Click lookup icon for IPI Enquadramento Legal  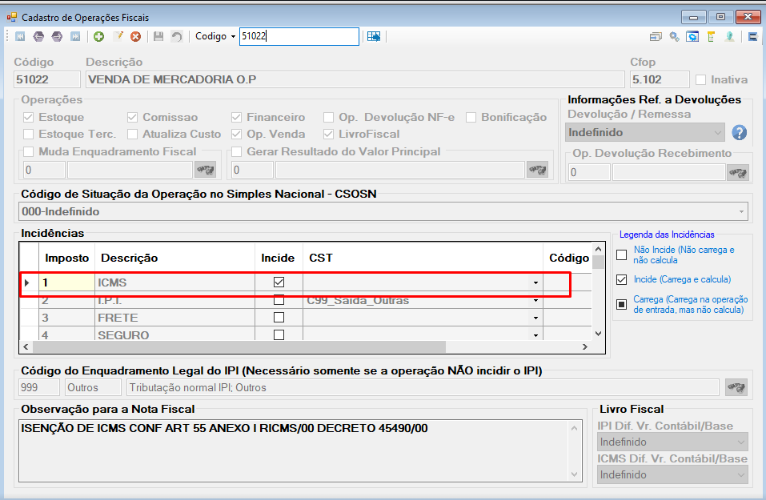point(736,388)
